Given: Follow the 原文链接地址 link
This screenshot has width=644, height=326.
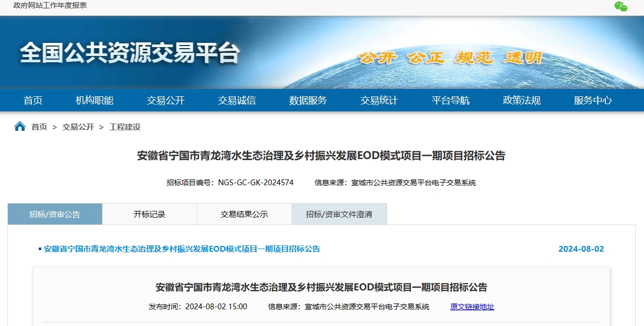Looking at the screenshot, I should point(472,307).
